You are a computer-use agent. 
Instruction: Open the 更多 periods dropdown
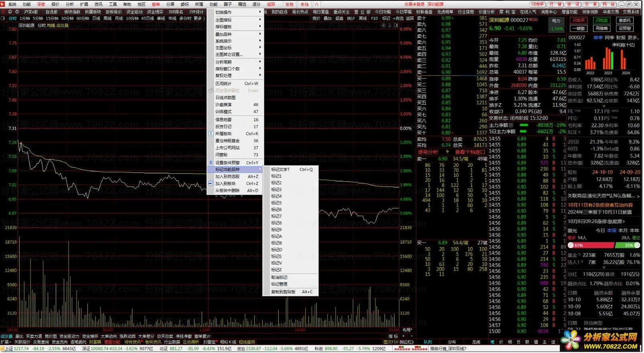[199, 18]
